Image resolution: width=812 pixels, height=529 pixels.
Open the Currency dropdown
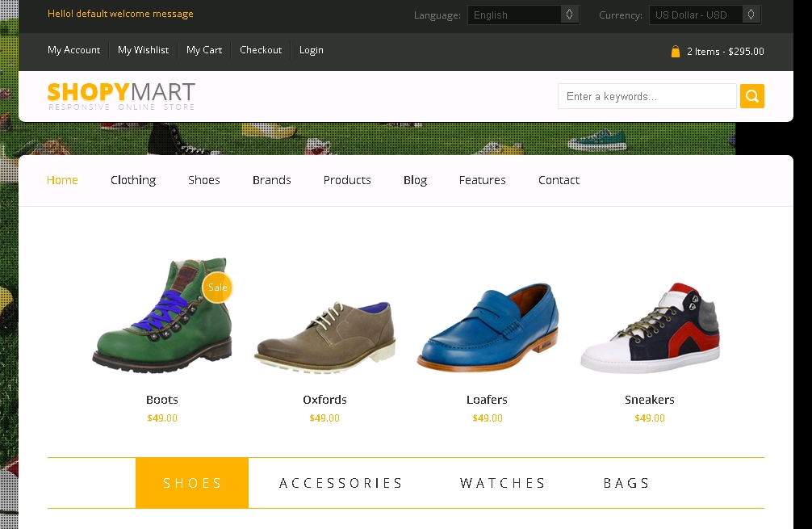pyautogui.click(x=705, y=15)
